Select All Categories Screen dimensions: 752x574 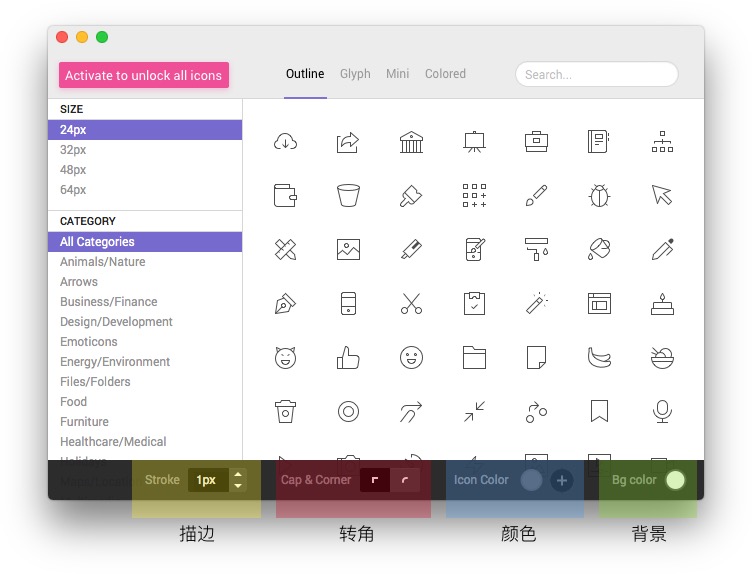[145, 242]
